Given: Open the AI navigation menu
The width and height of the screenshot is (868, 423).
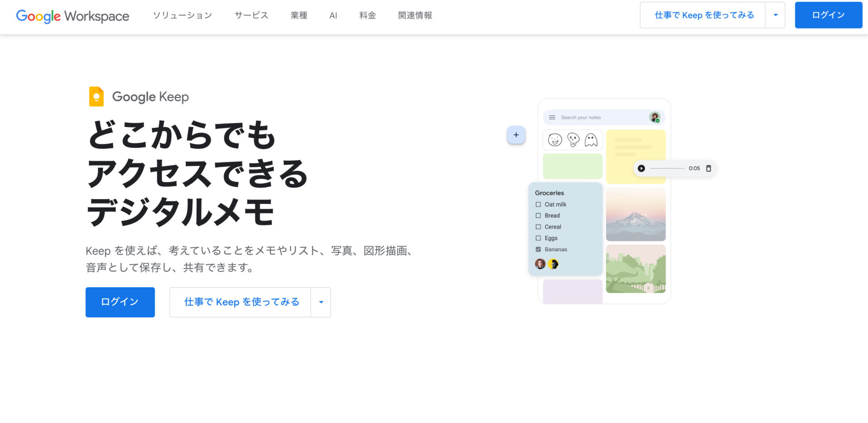Looking at the screenshot, I should (x=333, y=15).
